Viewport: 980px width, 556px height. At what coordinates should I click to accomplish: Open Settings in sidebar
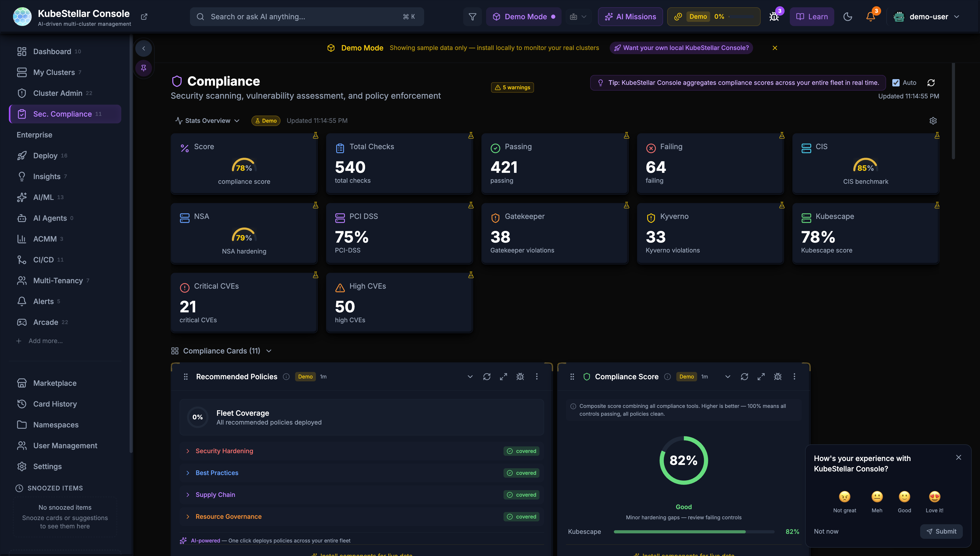[65, 467]
